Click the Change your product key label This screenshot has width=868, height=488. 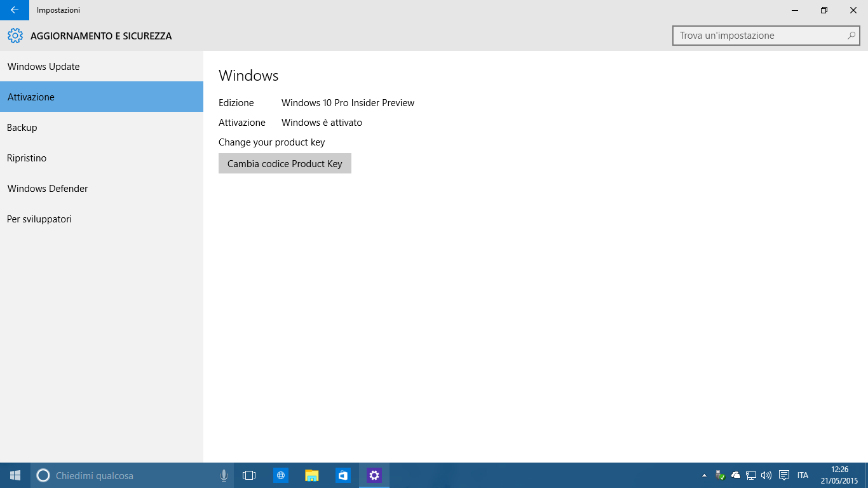pyautogui.click(x=271, y=142)
